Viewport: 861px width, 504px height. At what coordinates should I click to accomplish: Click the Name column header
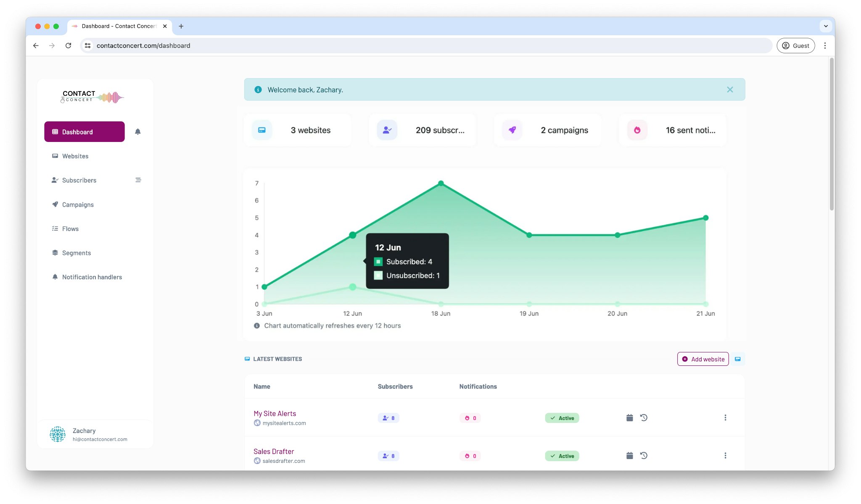(x=262, y=386)
